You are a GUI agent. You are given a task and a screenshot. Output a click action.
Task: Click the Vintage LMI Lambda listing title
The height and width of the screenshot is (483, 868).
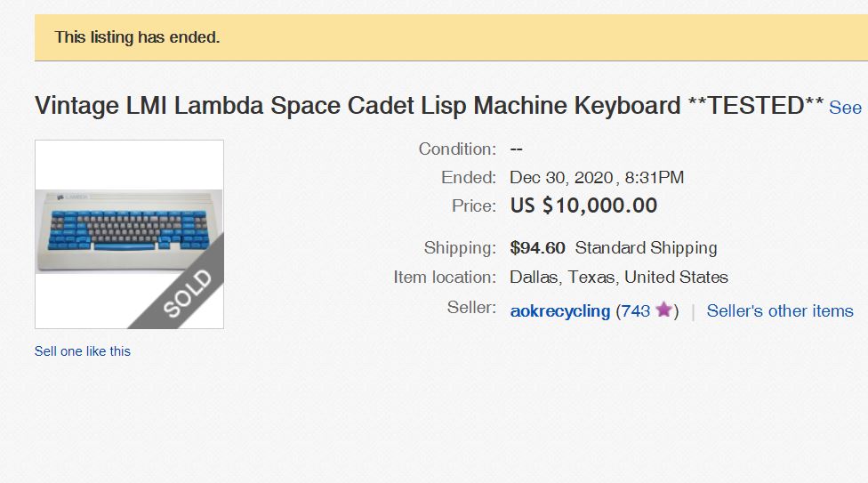[x=429, y=106]
